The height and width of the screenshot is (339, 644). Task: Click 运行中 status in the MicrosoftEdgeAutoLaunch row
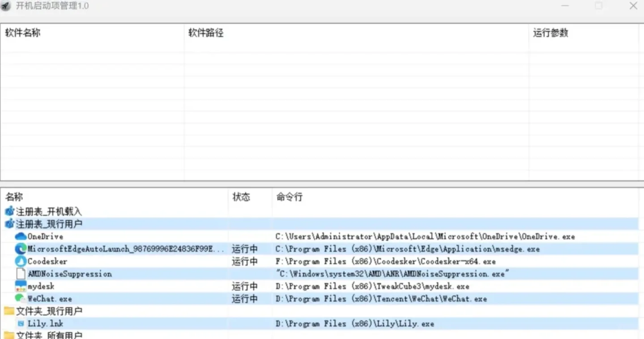tap(245, 249)
